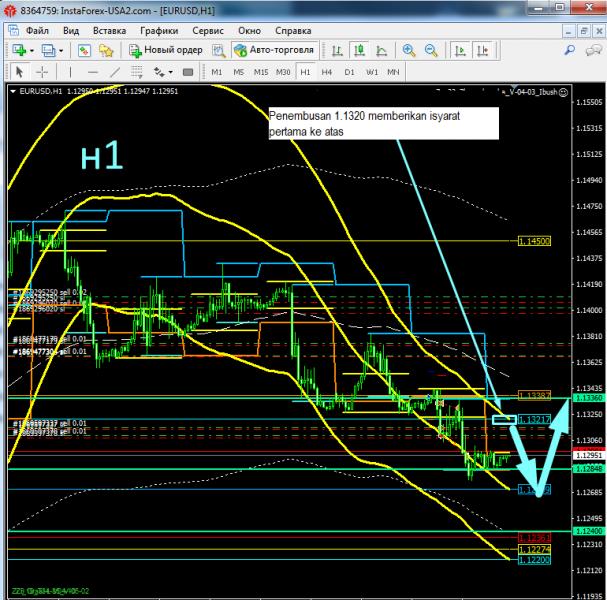Click the zoom in magnifier icon
The width and height of the screenshot is (607, 600).
tap(409, 50)
